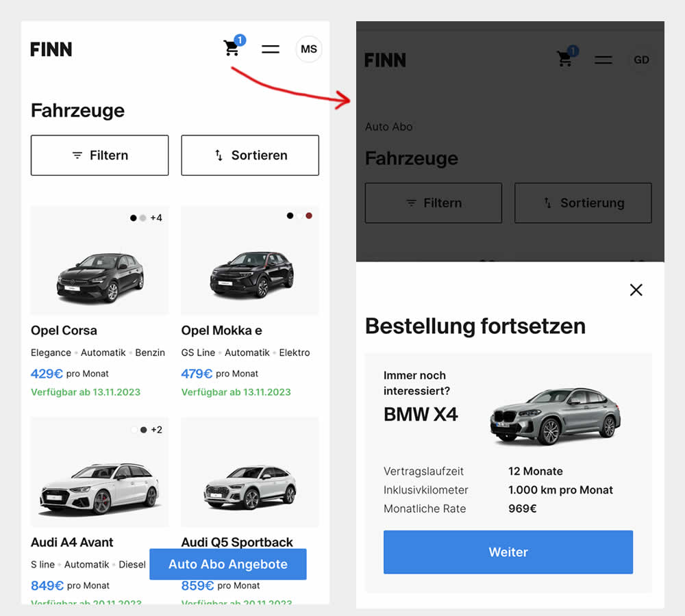Open the dimmed Sortierung button

[x=583, y=203]
